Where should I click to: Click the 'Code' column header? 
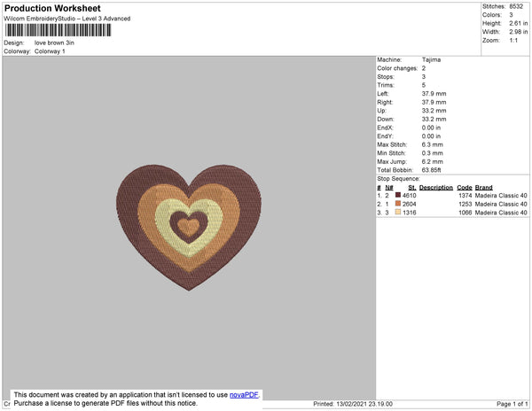(465, 188)
